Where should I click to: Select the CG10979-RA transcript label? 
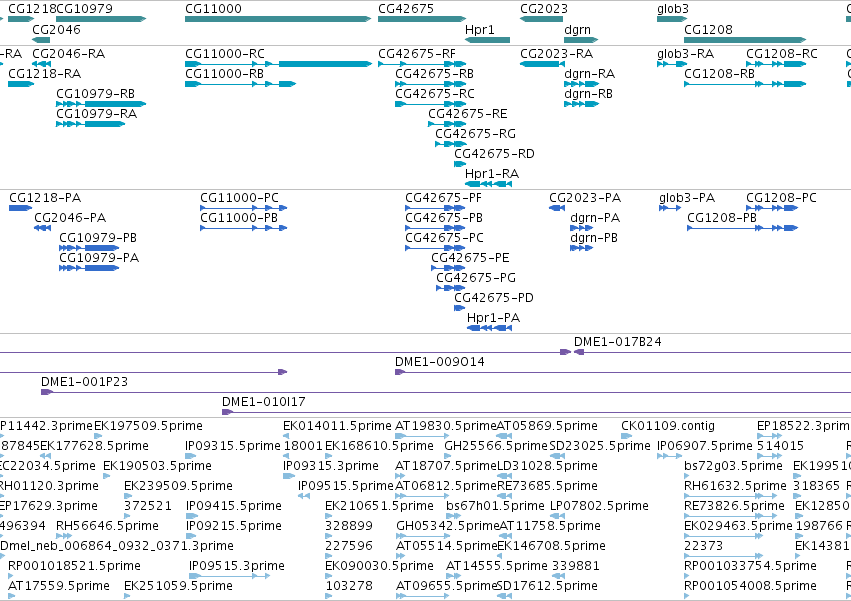coord(97,113)
